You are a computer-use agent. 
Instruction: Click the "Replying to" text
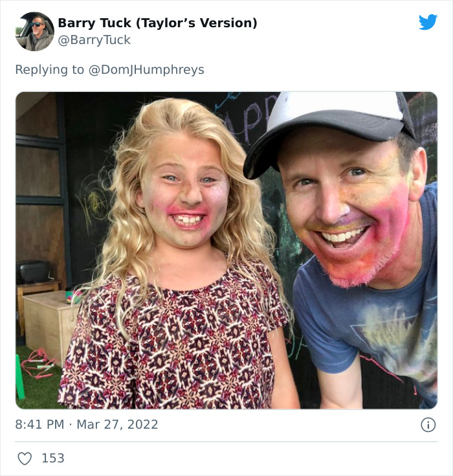[x=49, y=69]
